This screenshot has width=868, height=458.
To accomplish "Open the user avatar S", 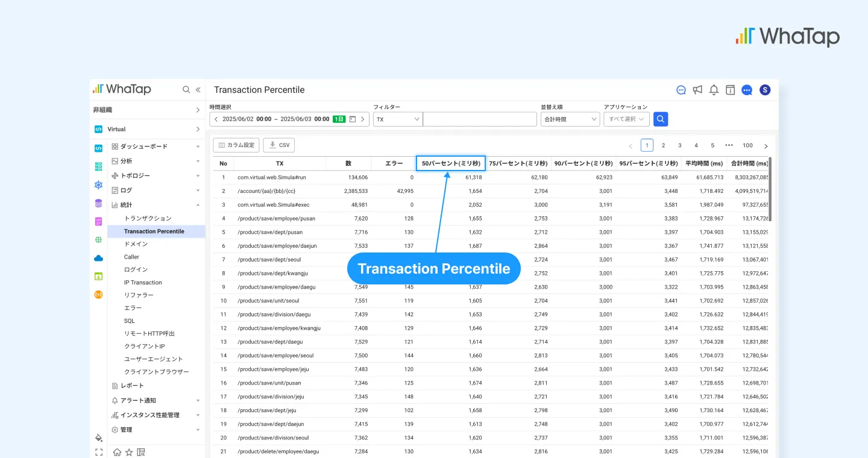I will 765,90.
